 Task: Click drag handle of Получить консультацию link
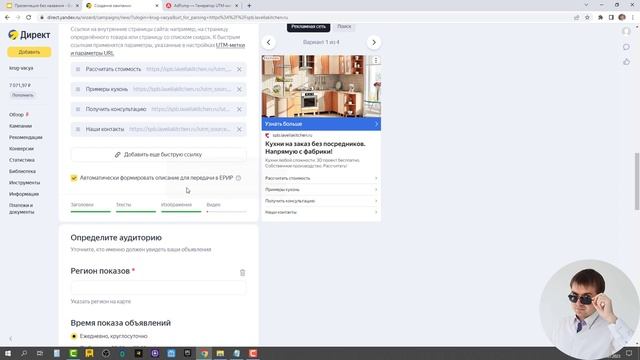78,109
